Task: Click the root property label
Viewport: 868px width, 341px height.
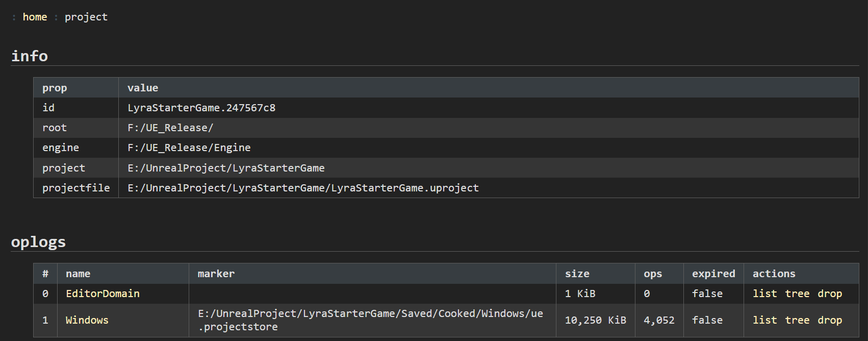Action: pos(55,128)
